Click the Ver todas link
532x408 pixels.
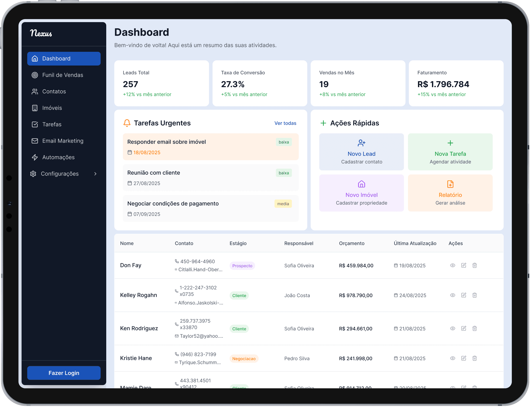285,123
